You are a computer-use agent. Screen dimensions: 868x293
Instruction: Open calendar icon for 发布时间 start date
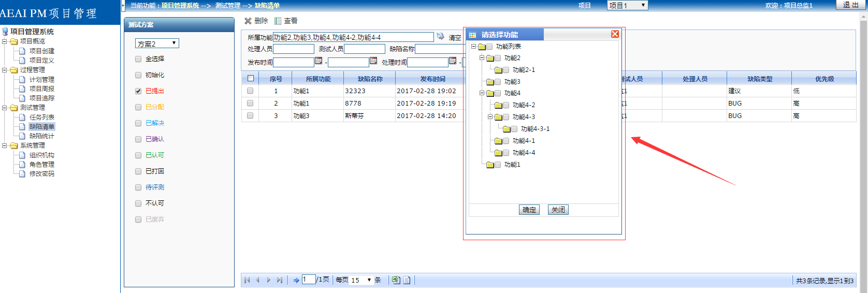pyautogui.click(x=319, y=61)
